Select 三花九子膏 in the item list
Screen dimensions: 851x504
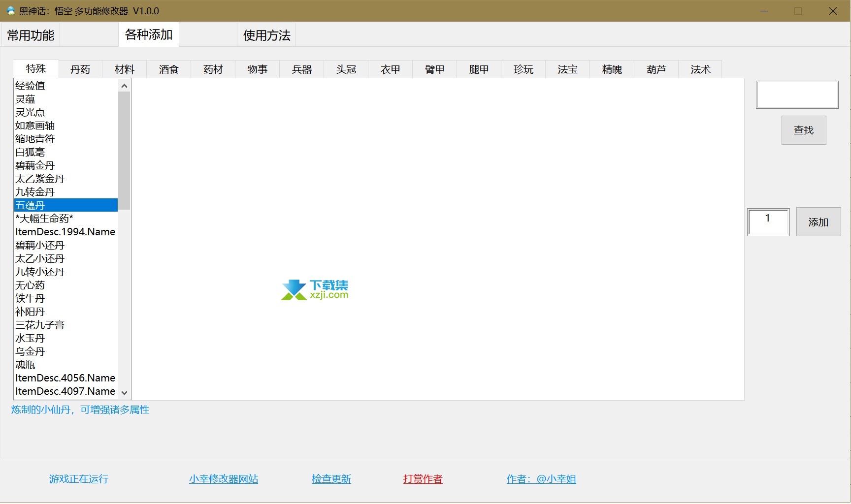point(66,325)
